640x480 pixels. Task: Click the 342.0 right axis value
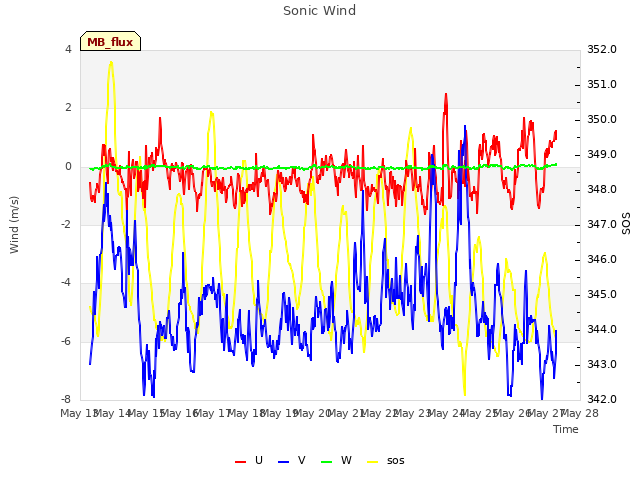[x=602, y=399]
